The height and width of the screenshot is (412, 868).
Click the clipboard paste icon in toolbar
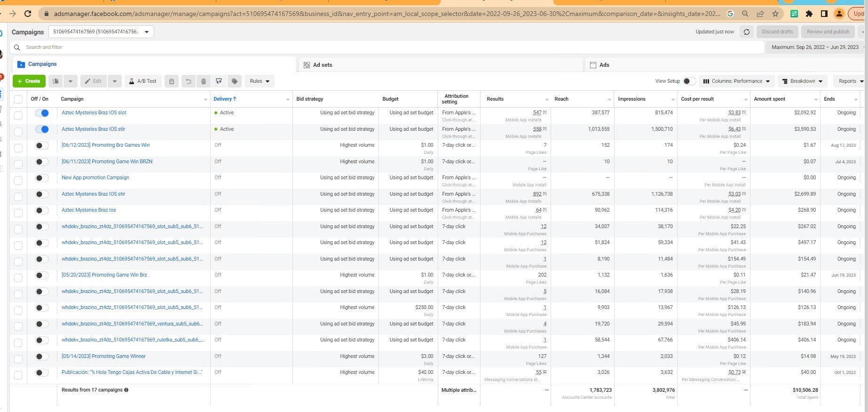172,81
